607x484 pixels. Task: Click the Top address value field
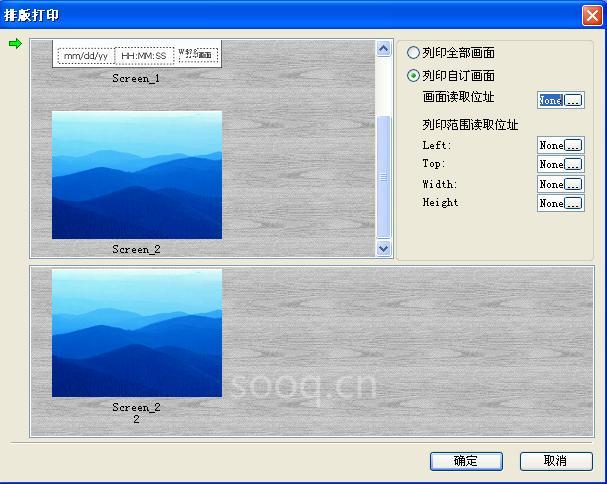tap(551, 165)
